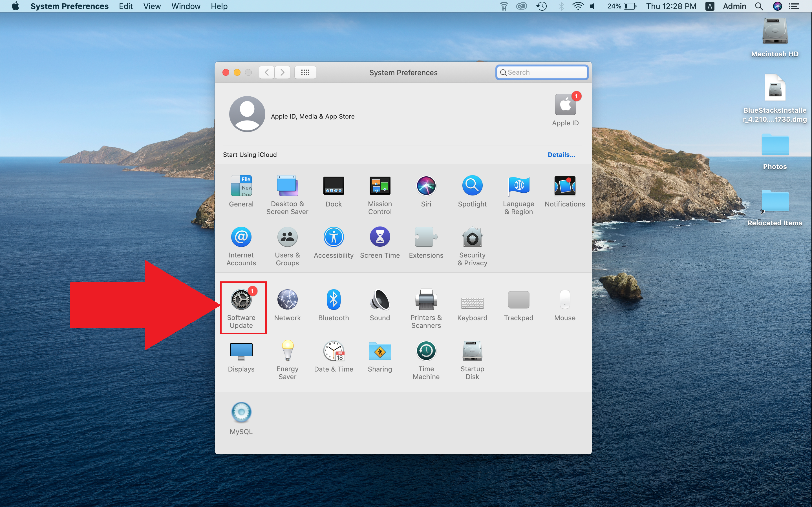
Task: Click search field in System Preferences
Action: click(542, 72)
